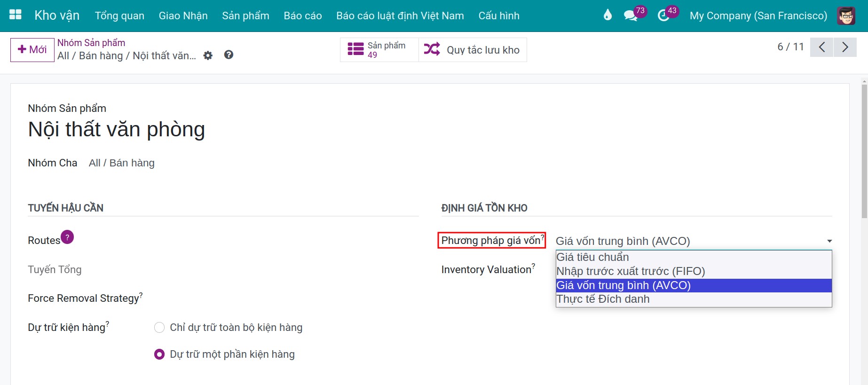Edit the Nội thất văn phòng name field
Viewport: 868px width, 385px height.
[117, 129]
